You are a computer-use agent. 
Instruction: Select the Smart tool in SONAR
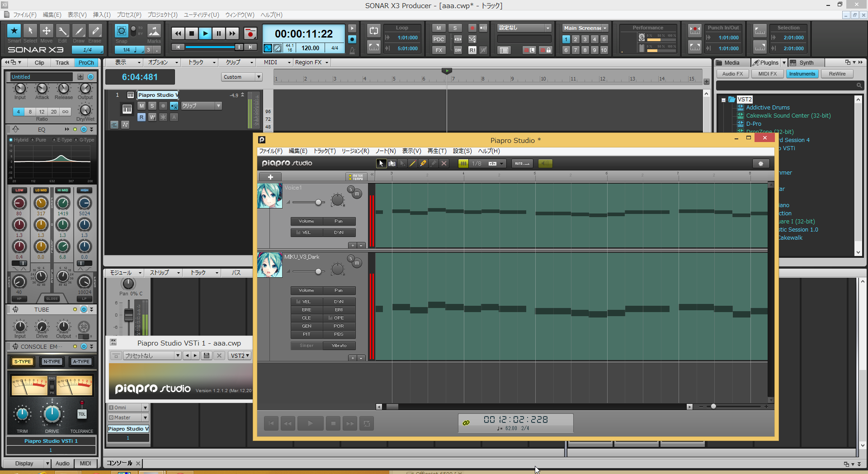pos(14,31)
